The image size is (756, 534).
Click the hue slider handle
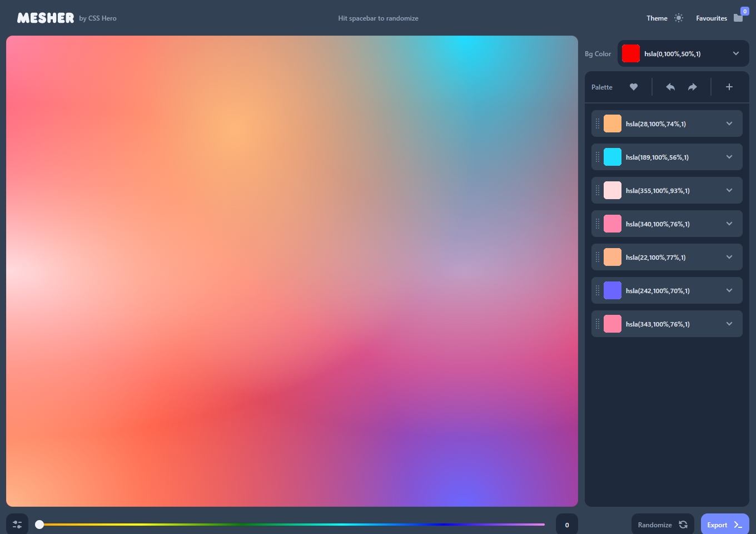pos(39,525)
